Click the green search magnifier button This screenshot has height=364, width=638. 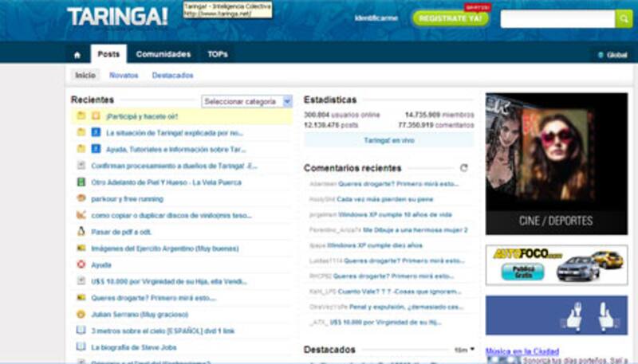click(x=624, y=18)
